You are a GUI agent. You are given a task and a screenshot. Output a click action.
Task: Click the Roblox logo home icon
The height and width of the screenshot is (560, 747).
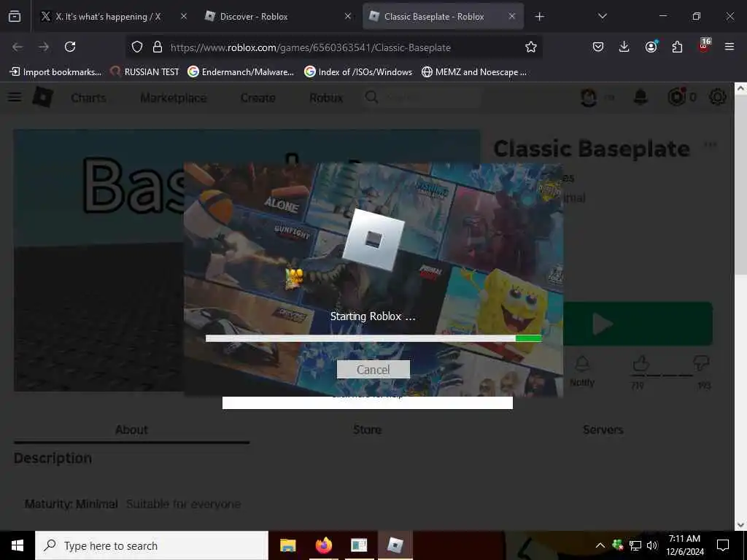pyautogui.click(x=43, y=97)
